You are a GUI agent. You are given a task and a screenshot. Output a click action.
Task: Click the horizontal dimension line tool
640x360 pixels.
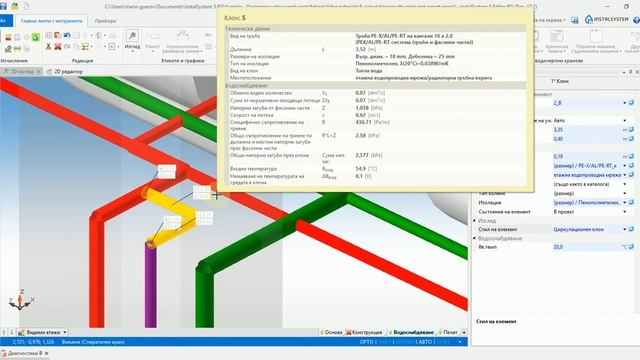tap(182, 42)
